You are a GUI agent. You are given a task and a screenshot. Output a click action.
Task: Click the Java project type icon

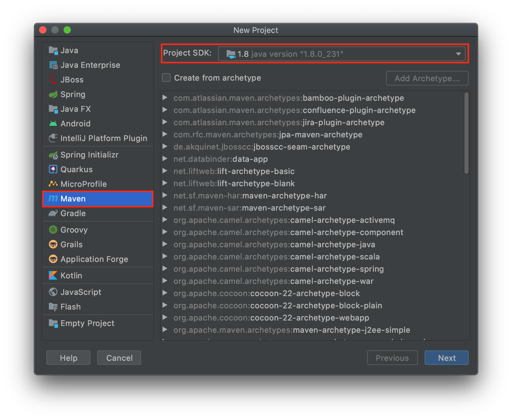pyautogui.click(x=53, y=51)
